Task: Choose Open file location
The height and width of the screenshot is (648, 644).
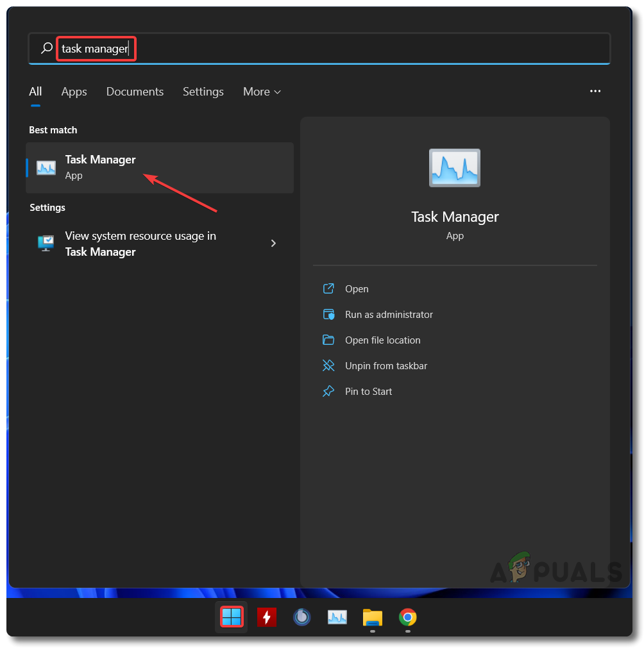Action: 382,340
